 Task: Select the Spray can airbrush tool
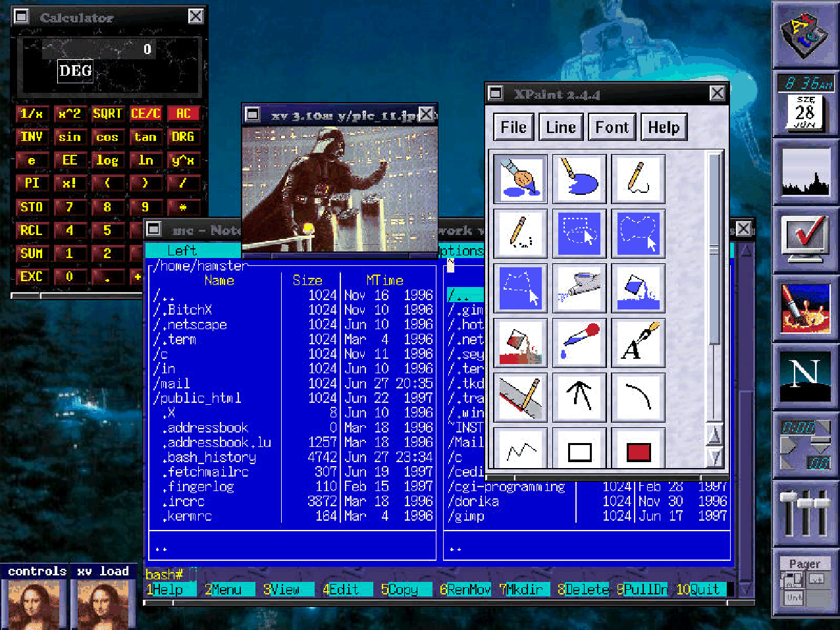click(x=579, y=288)
